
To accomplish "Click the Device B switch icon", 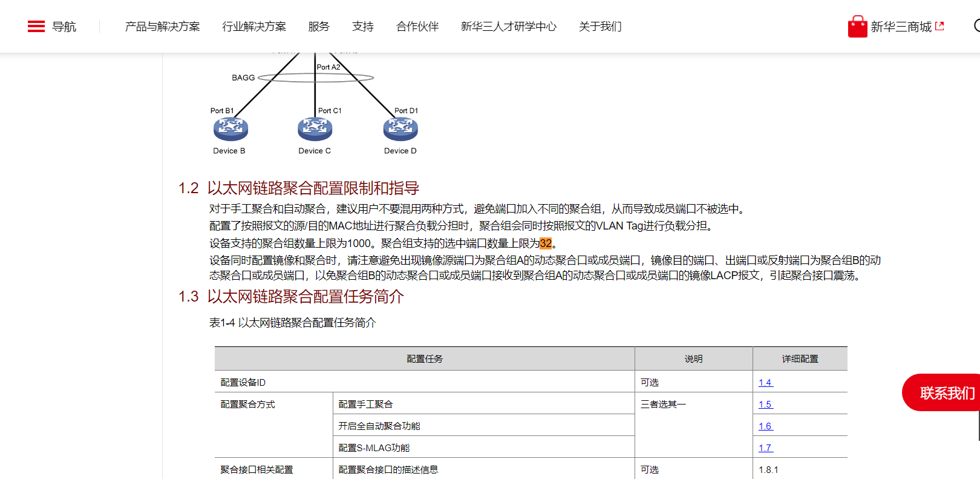I will click(230, 129).
